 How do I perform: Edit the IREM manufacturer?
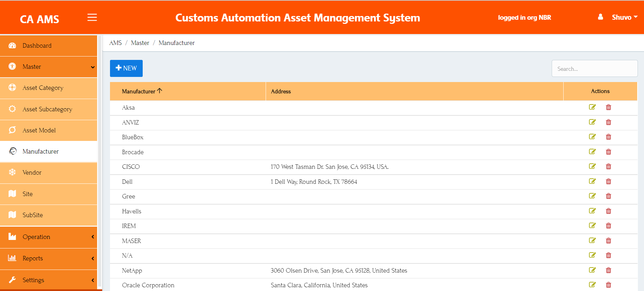pos(593,226)
